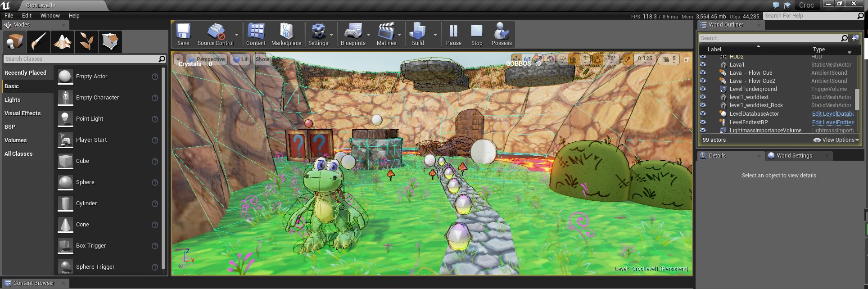This screenshot has width=868, height=289.
Task: Open the Window menu
Action: [x=50, y=15]
